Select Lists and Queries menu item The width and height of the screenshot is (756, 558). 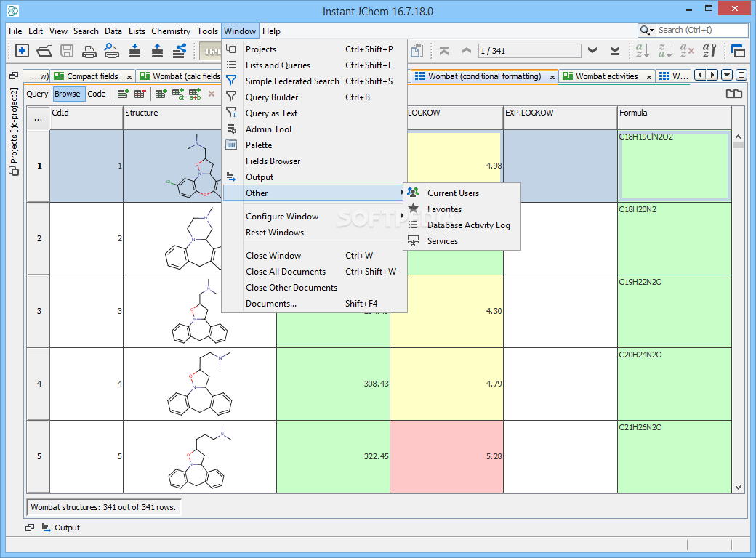[314, 65]
